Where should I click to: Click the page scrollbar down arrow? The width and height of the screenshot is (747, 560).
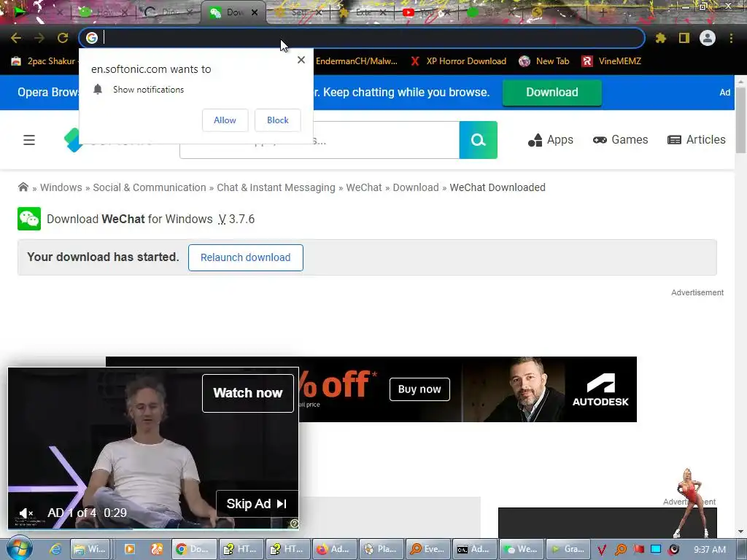(741, 532)
